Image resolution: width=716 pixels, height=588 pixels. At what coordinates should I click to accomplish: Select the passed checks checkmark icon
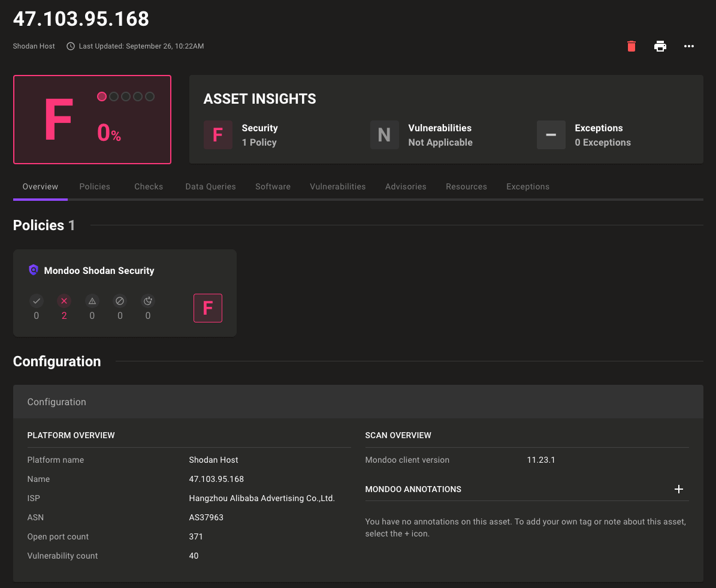[x=37, y=301]
